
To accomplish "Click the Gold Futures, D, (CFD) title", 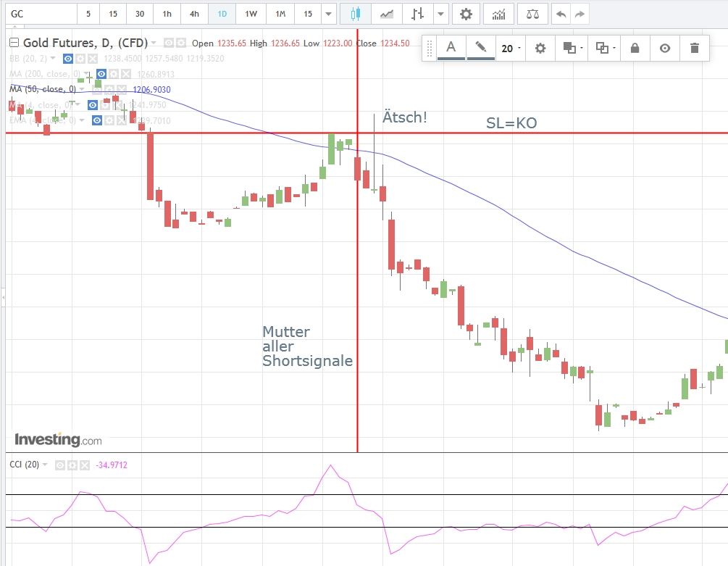I will 85,43.
